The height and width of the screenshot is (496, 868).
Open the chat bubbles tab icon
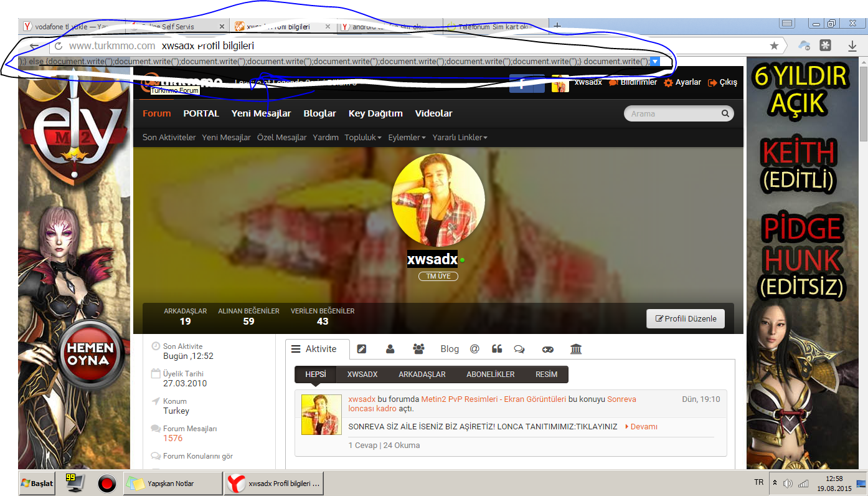pos(519,349)
